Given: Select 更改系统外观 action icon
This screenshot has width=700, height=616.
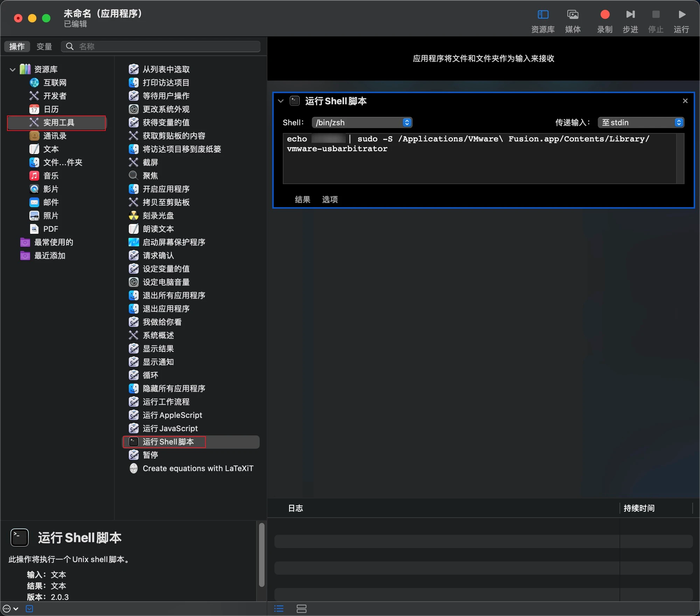Looking at the screenshot, I should [x=134, y=109].
